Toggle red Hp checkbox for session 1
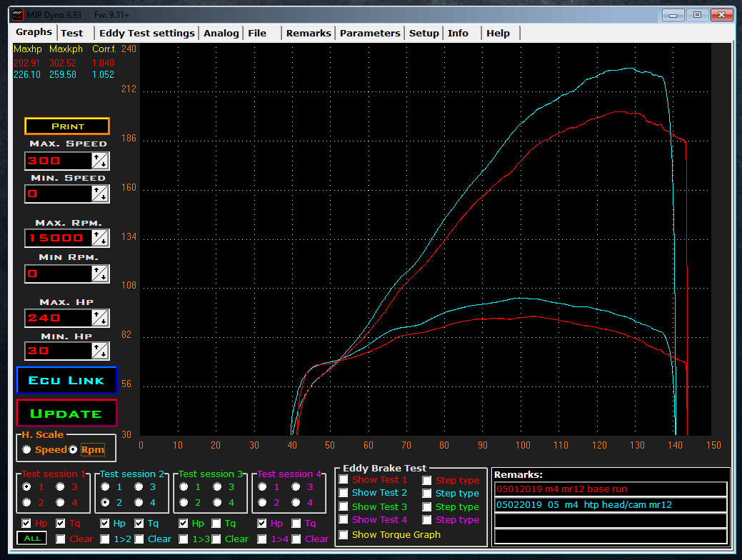Image resolution: width=742 pixels, height=560 pixels. [26, 523]
